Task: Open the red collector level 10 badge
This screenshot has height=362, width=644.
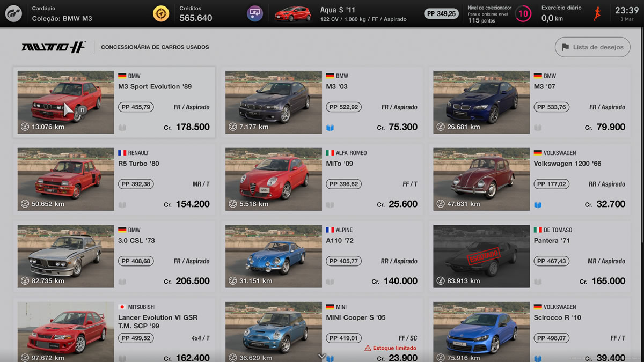Action: [523, 14]
